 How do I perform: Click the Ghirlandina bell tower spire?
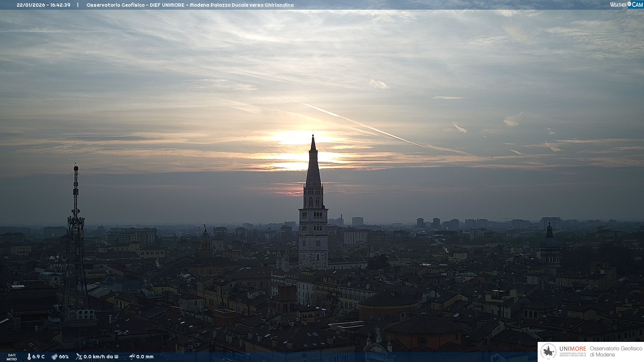[313, 164]
